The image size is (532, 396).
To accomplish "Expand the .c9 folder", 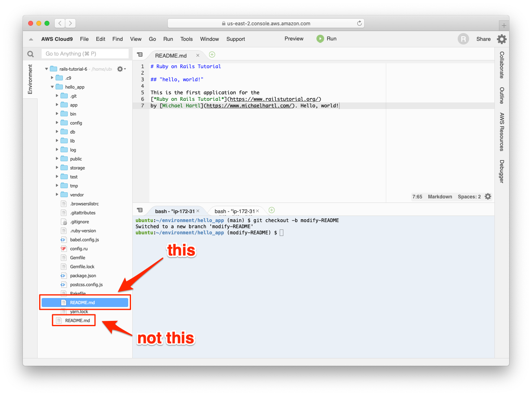I will click(x=52, y=78).
